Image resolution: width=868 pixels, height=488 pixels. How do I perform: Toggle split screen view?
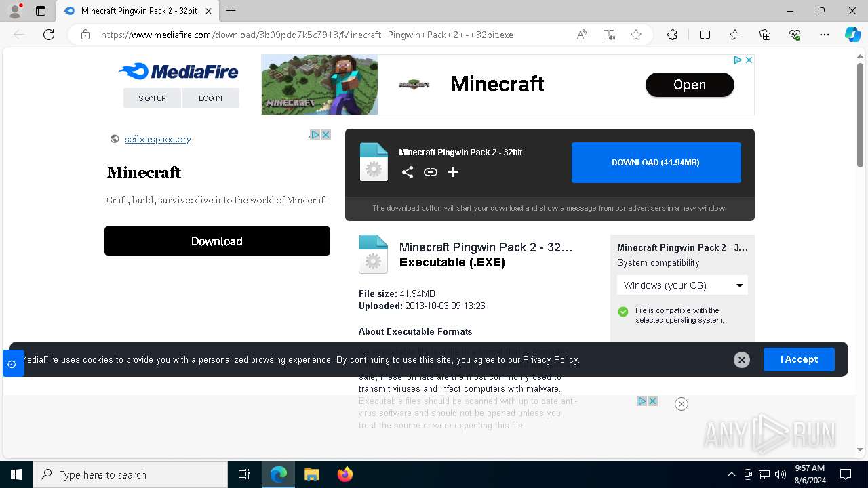pos(705,35)
